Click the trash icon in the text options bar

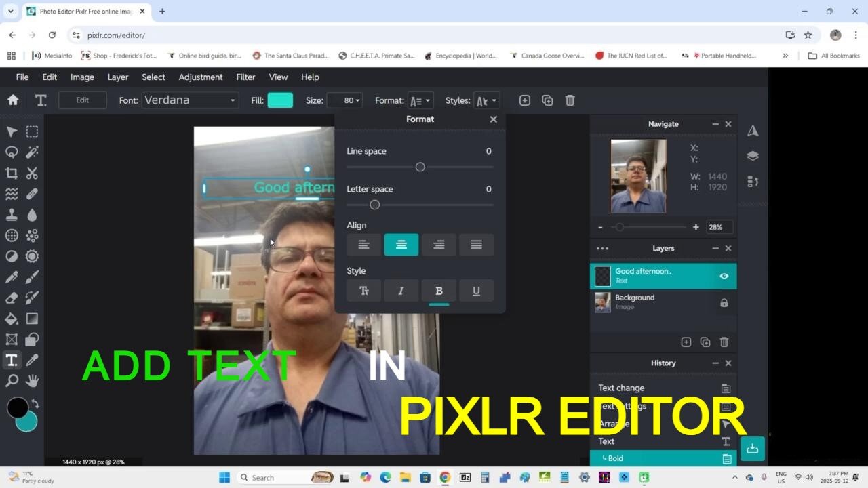(570, 100)
